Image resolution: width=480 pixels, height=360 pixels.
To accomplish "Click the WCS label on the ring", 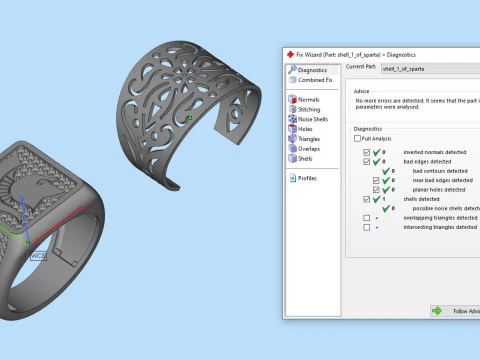I will 38,256.
